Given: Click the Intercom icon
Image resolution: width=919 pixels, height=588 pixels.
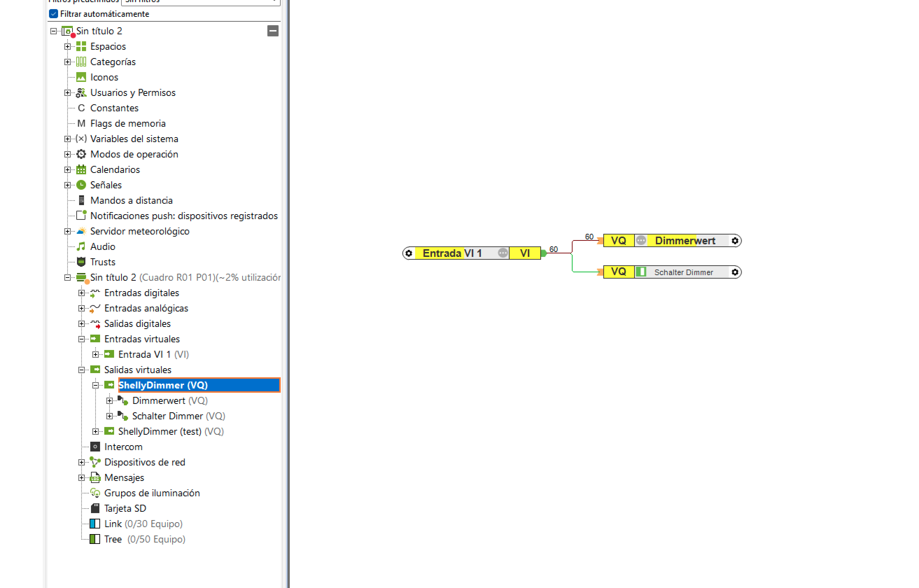Looking at the screenshot, I should pyautogui.click(x=95, y=447).
